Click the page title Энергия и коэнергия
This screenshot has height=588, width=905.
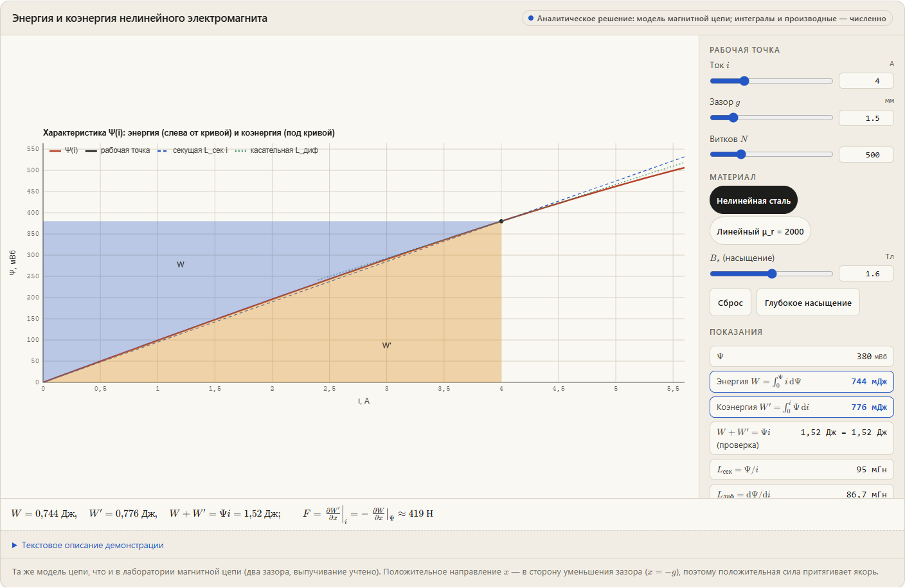(139, 19)
